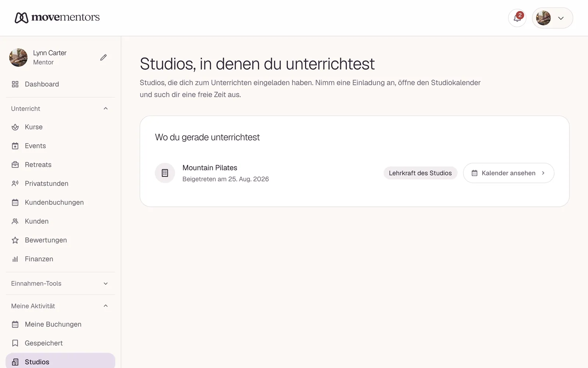The width and height of the screenshot is (588, 368).
Task: Click the Lehrkraft des Studios badge
Action: click(420, 173)
